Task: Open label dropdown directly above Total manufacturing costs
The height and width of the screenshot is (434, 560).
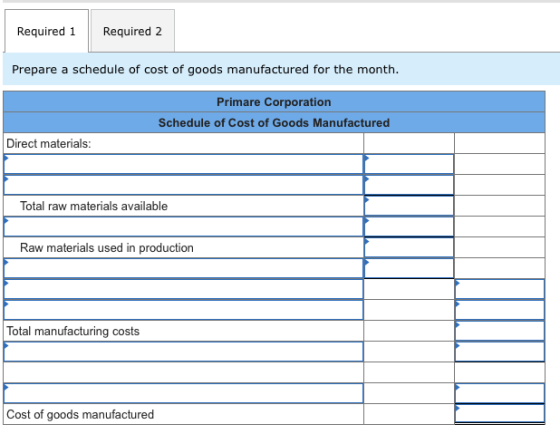Action: click(x=184, y=310)
